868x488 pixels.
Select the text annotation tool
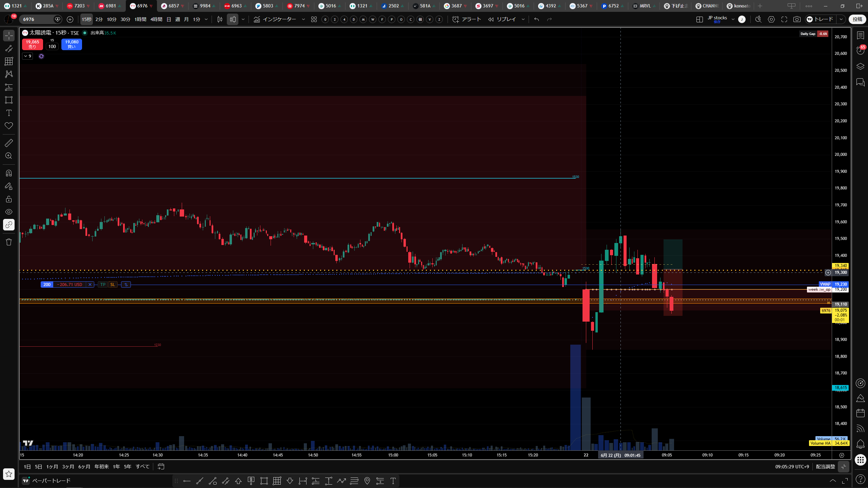point(9,113)
